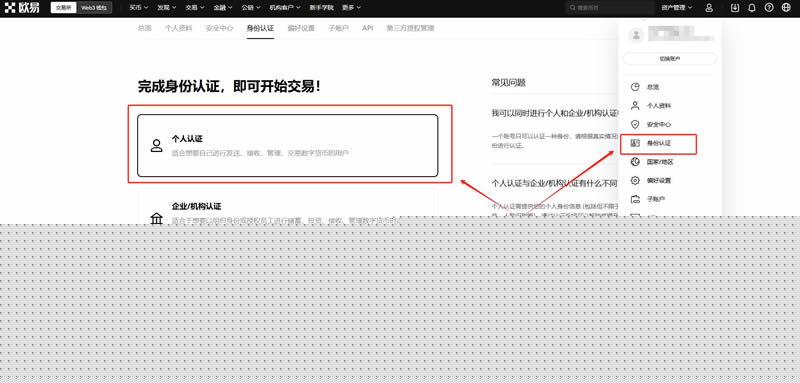
Task: Open the language globe icon
Action: pyautogui.click(x=786, y=8)
